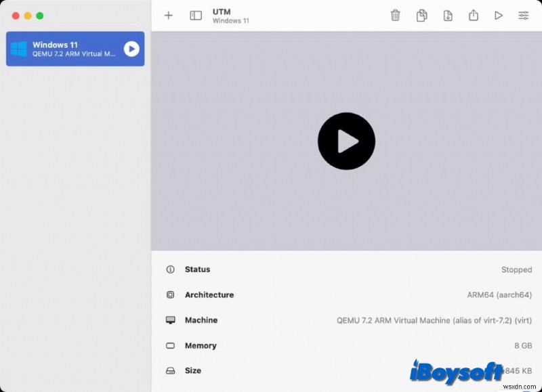Click the Memory label
The width and height of the screenshot is (542, 392).
coord(201,345)
